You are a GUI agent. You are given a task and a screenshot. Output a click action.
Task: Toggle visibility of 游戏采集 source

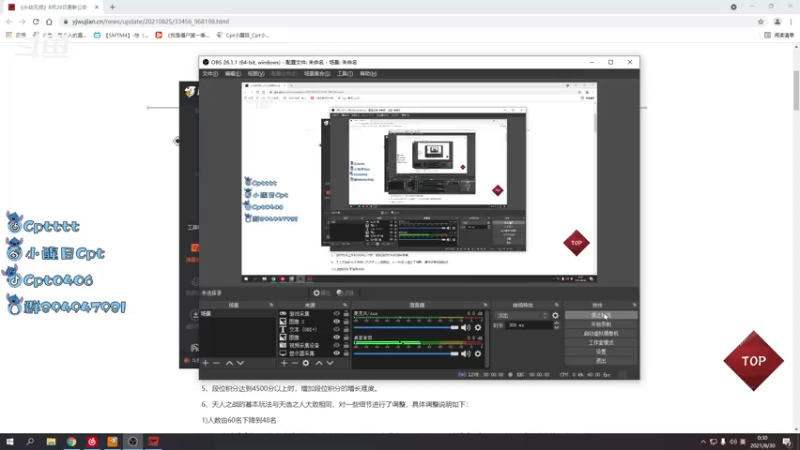pyautogui.click(x=336, y=314)
